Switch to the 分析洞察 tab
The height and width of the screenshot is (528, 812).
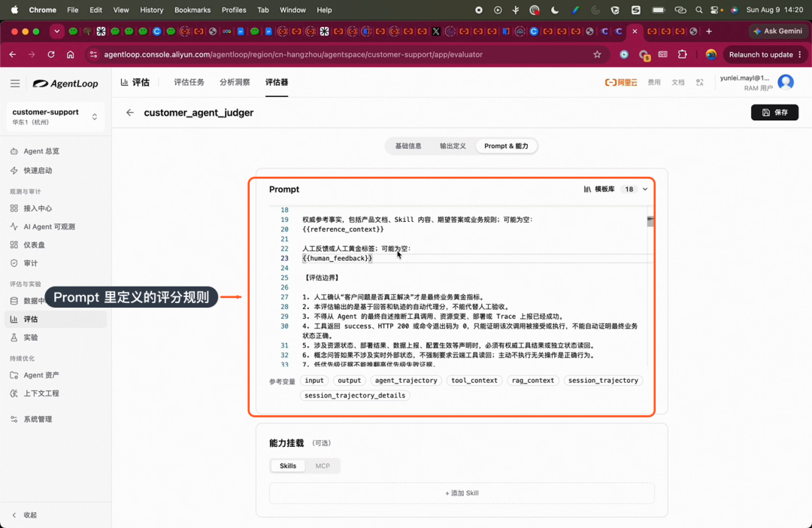[x=235, y=83]
